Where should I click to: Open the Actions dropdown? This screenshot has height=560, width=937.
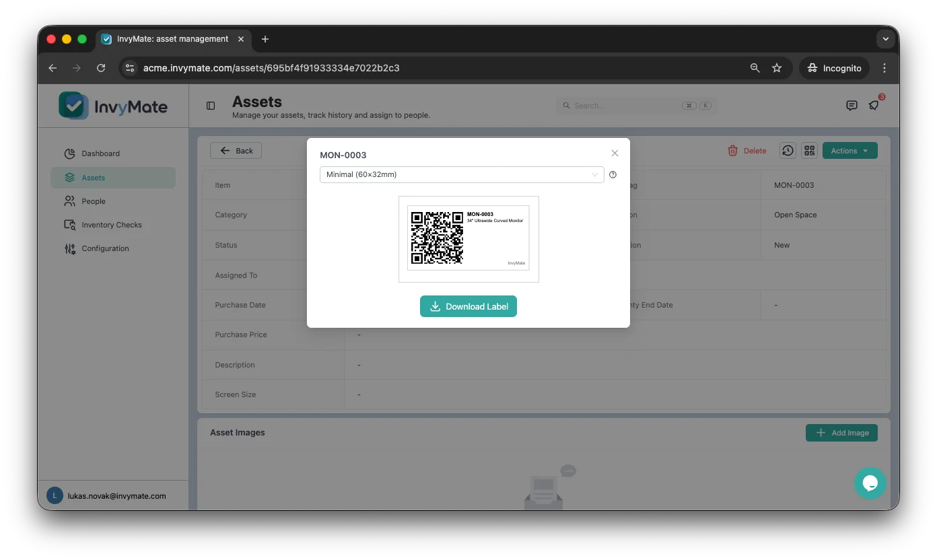coord(849,151)
